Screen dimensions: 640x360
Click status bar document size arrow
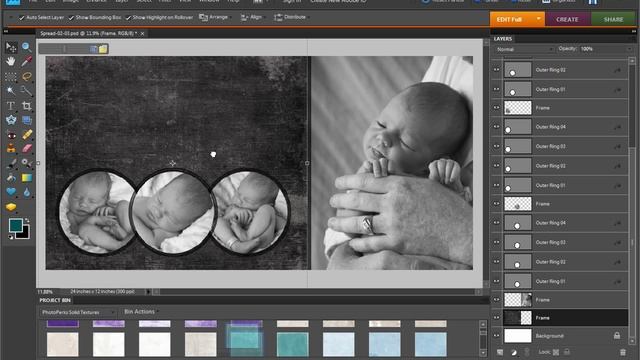(148, 292)
